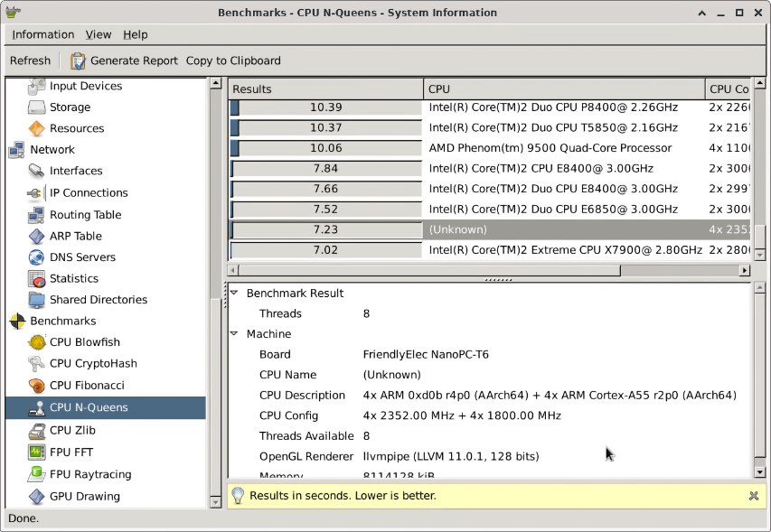Click the Network computers icon
This screenshot has height=532, width=771.
[x=16, y=149]
